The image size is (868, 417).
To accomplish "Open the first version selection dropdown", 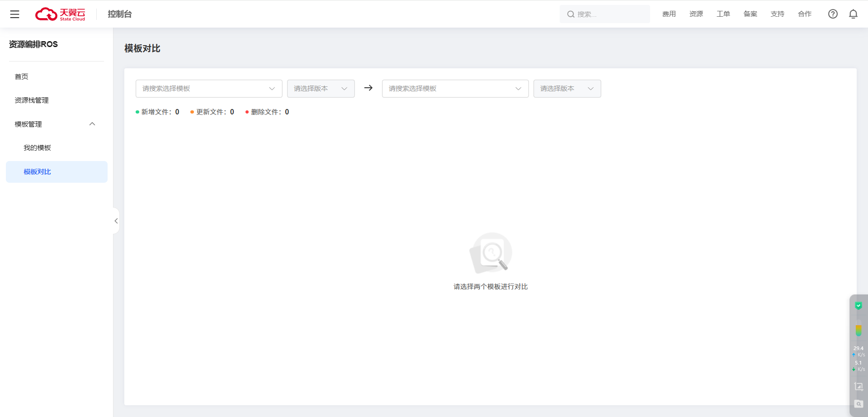I will [321, 89].
